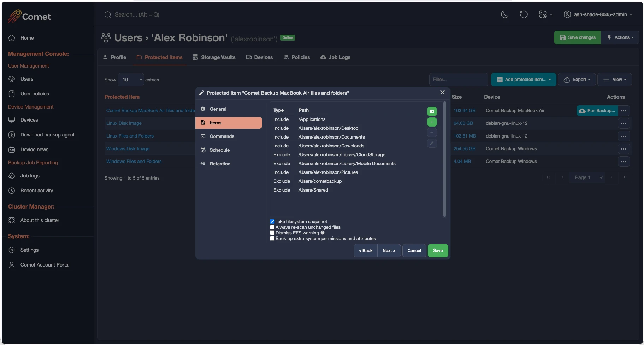This screenshot has height=345, width=644.
Task: Select Commands section in dialog
Action: point(229,136)
